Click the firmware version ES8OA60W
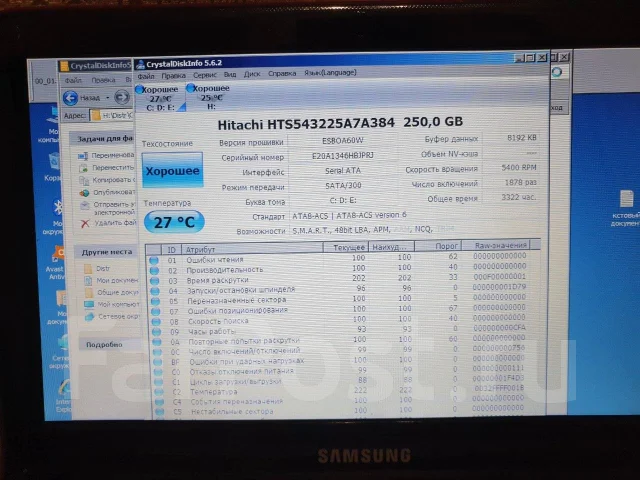640x480 pixels. coord(342,140)
